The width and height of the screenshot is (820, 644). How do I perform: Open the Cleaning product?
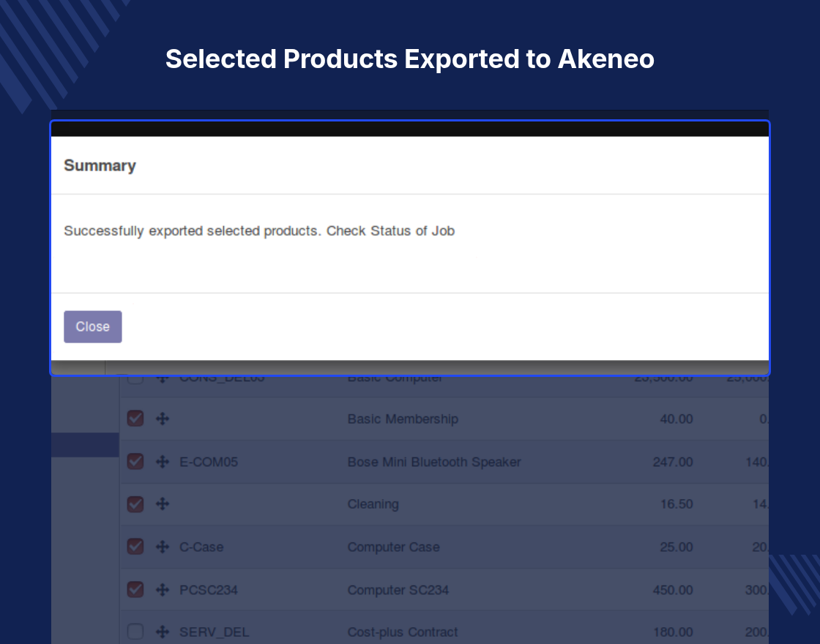(373, 504)
